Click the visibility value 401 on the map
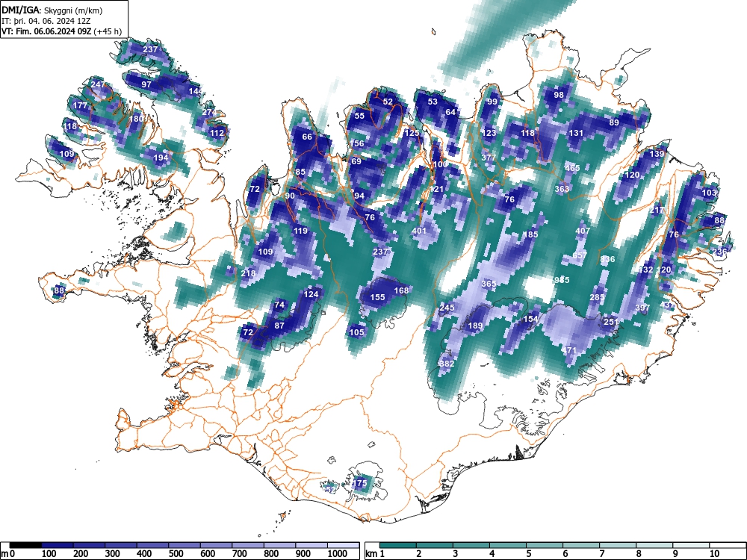The height and width of the screenshot is (560, 747). coord(419,231)
